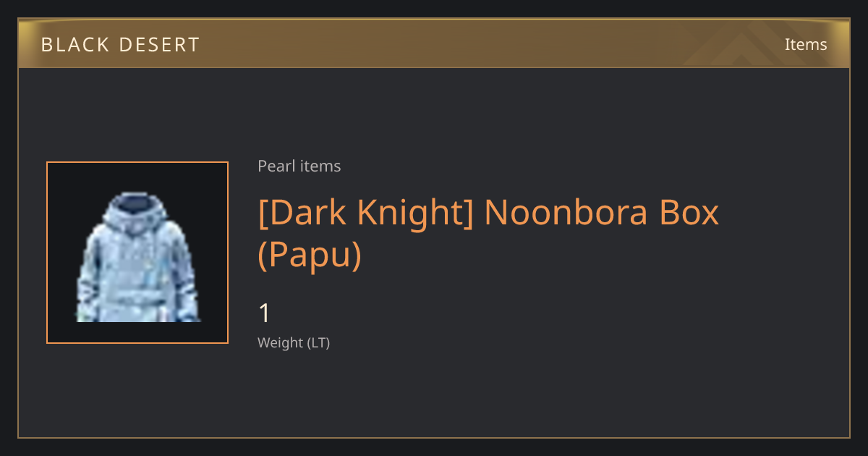
Task: Click the BLACK DESERT header title
Action: [120, 45]
